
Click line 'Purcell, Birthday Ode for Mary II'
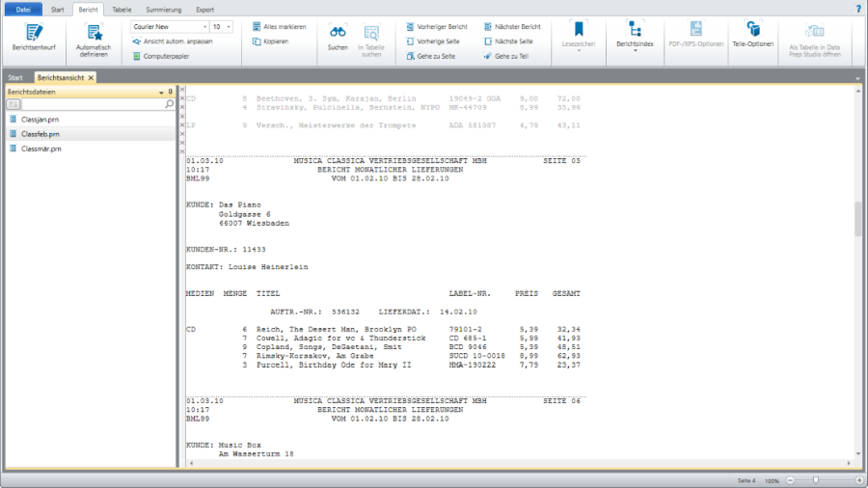point(334,366)
